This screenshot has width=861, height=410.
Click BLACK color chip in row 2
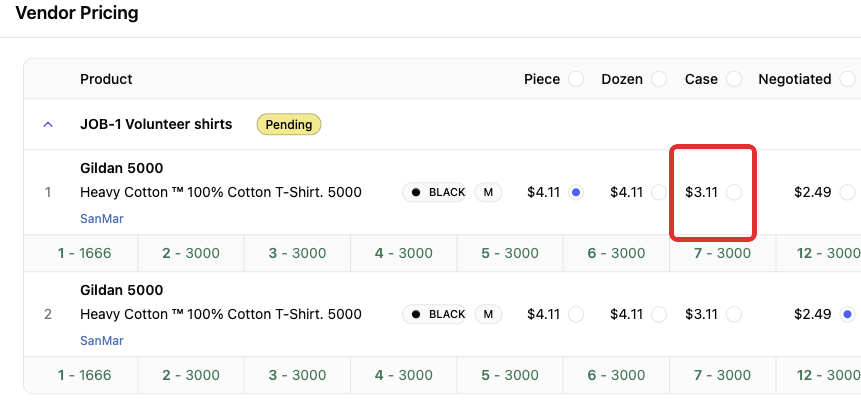pos(434,314)
